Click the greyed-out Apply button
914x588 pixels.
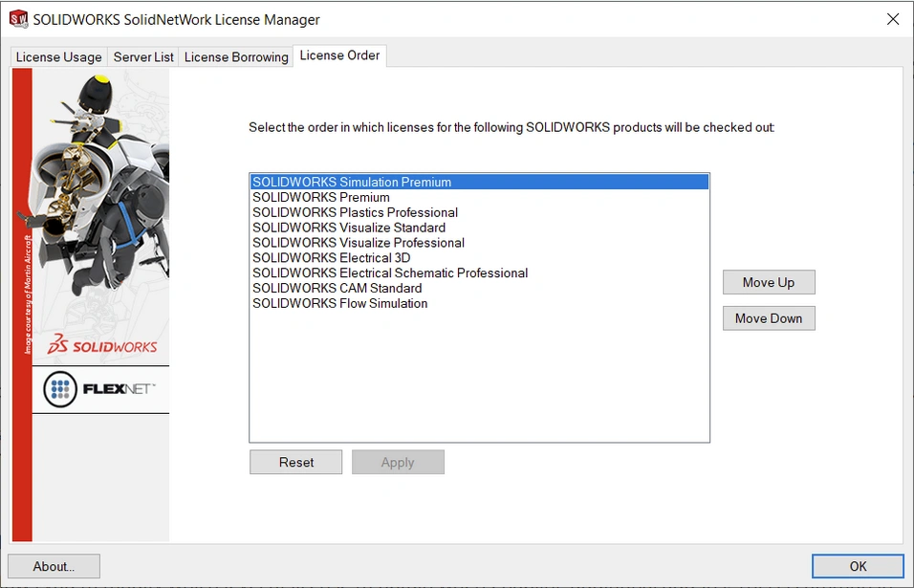coord(398,462)
